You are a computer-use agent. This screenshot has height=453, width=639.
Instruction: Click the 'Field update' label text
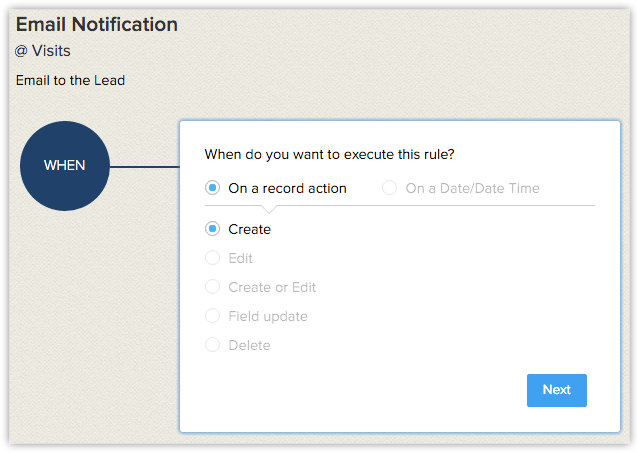[x=268, y=316]
